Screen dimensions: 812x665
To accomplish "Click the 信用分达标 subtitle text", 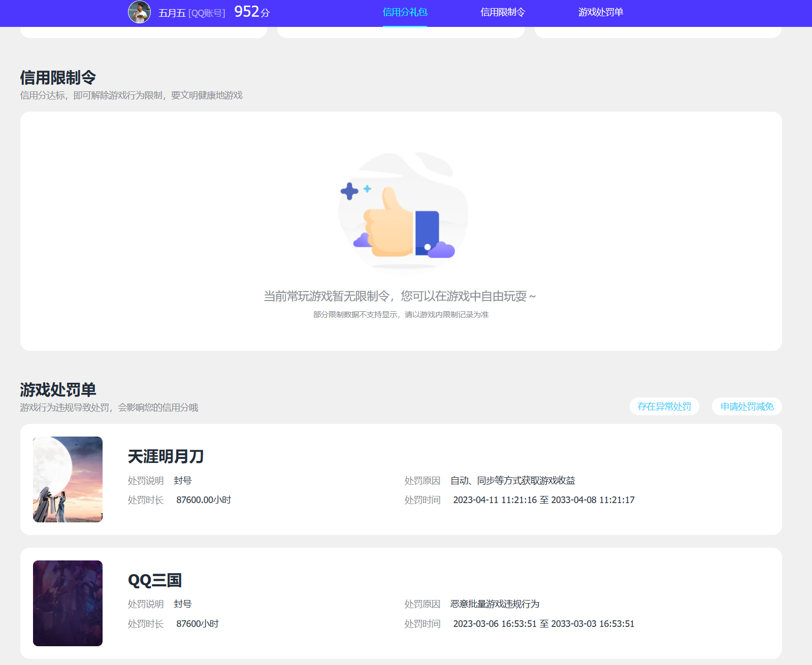I will click(x=131, y=95).
